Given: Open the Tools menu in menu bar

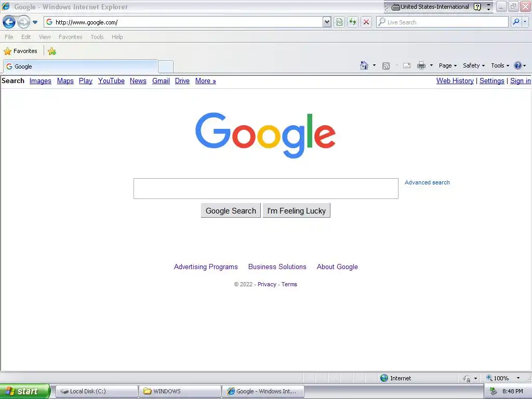Looking at the screenshot, I should tap(97, 37).
